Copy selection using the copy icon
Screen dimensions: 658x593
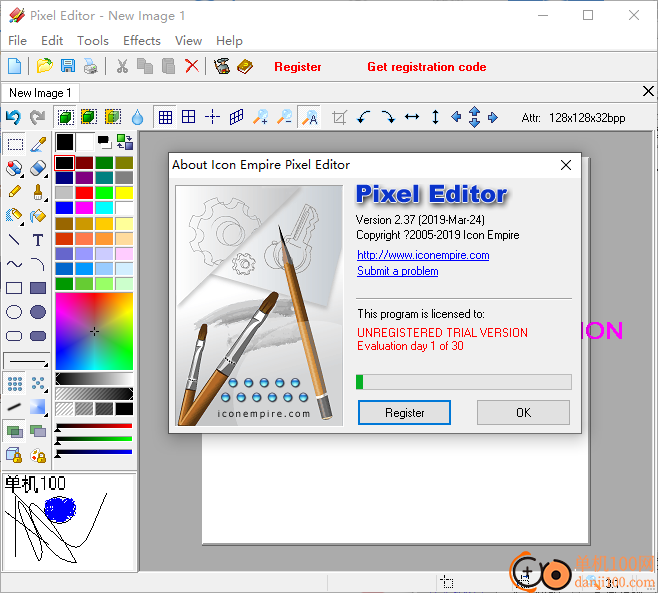coord(145,66)
